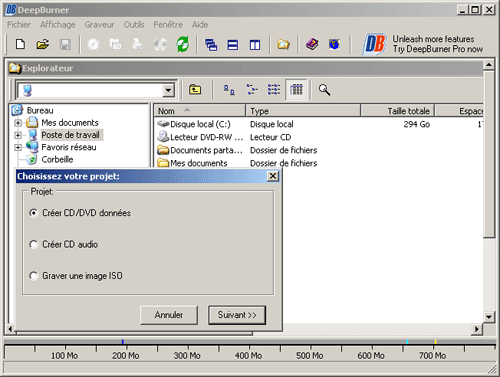The width and height of the screenshot is (500, 377).
Task: Click the Annuler button
Action: tap(169, 315)
